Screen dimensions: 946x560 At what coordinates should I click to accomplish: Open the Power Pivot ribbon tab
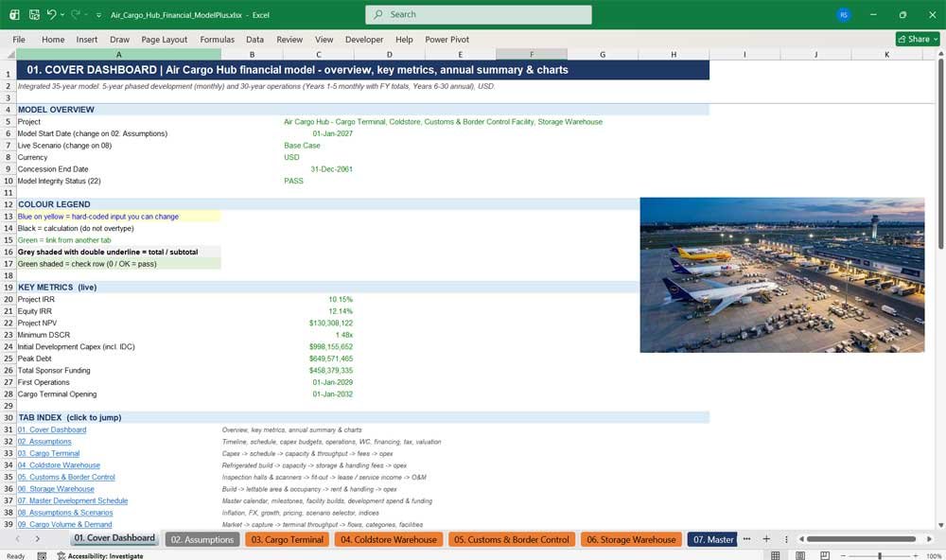coord(447,39)
